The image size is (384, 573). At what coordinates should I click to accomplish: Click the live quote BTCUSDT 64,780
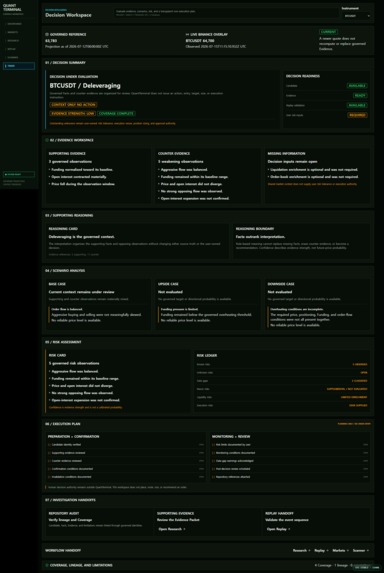click(200, 41)
